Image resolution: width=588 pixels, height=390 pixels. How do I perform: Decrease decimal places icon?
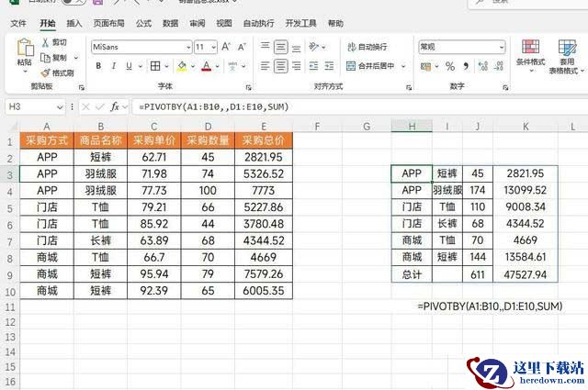499,66
